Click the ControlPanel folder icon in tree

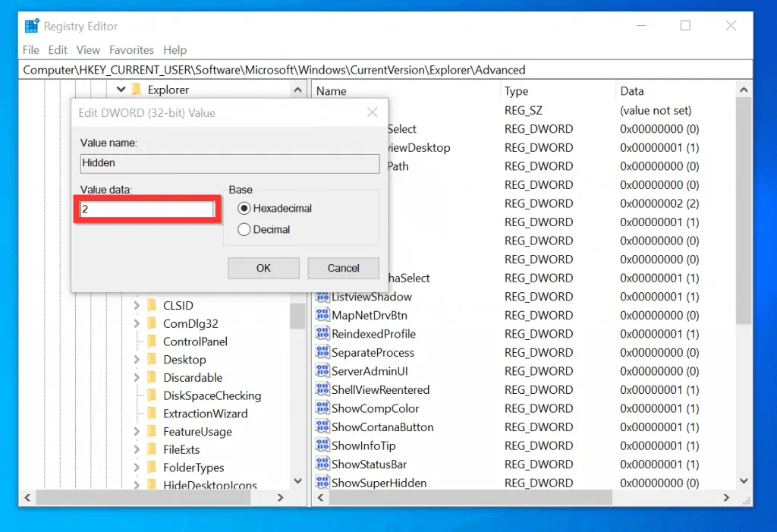pos(152,342)
